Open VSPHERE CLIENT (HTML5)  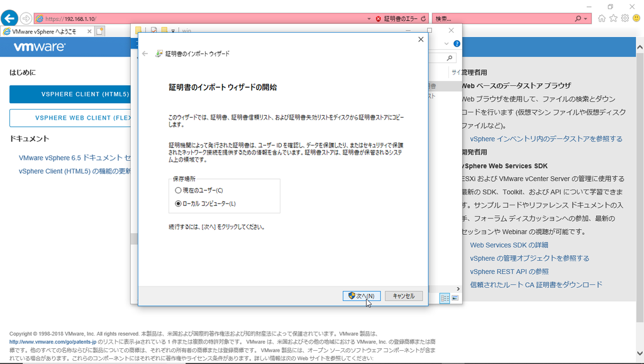tap(69, 94)
